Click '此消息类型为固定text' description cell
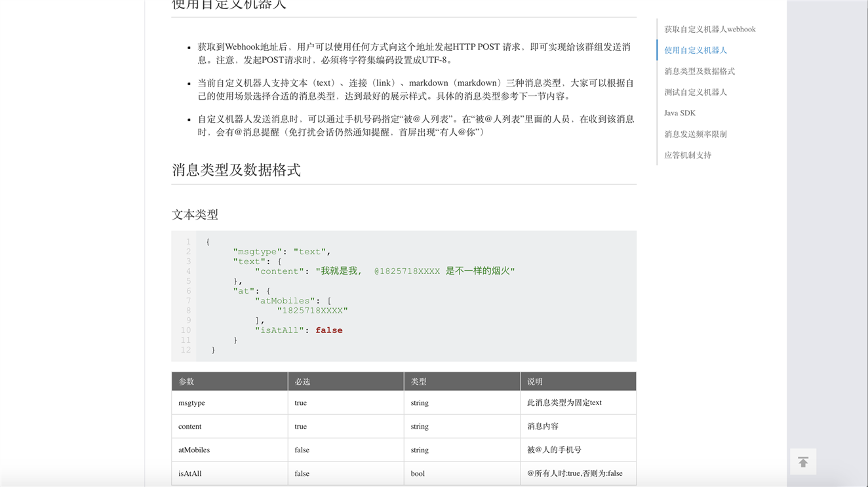The width and height of the screenshot is (868, 487). pos(578,403)
